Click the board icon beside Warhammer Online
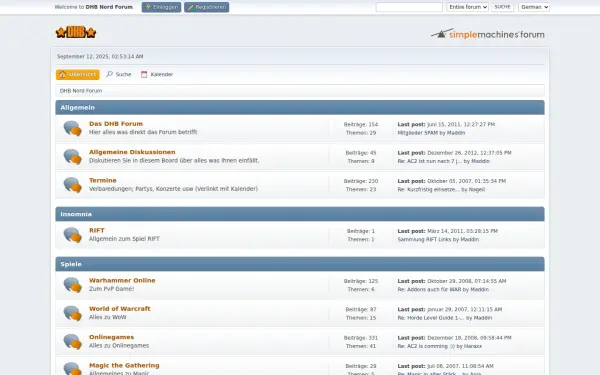This screenshot has width=600, height=375. 72,285
